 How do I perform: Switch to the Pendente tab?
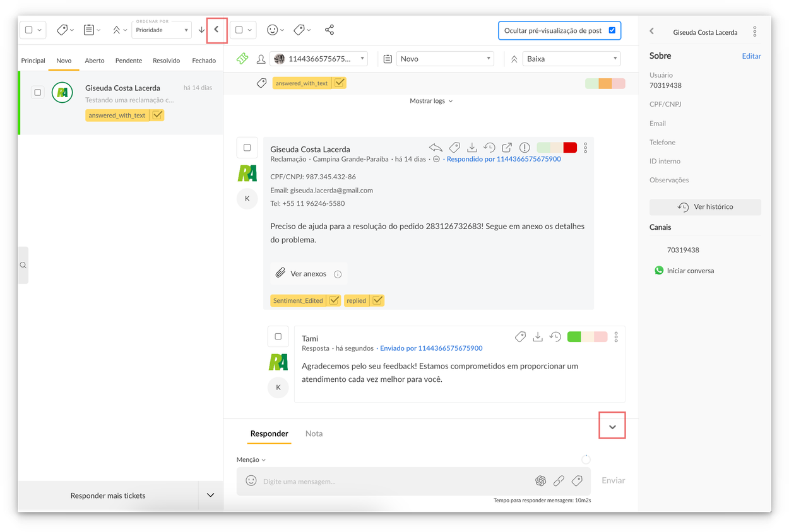129,61
